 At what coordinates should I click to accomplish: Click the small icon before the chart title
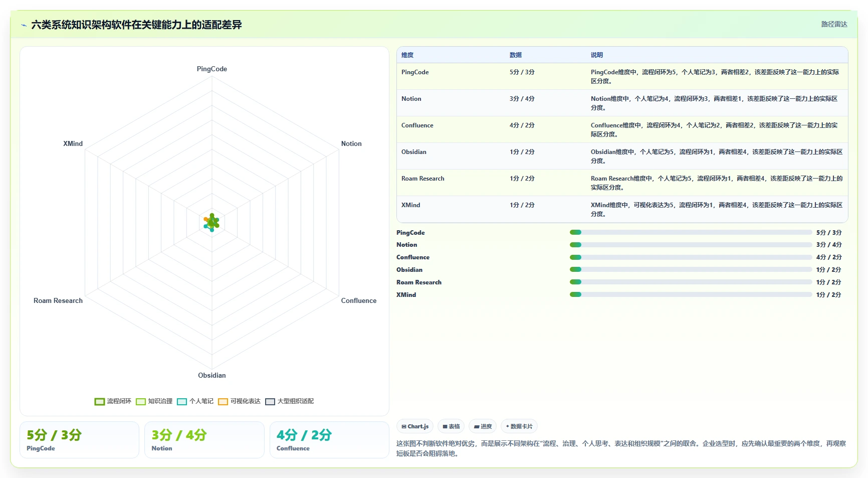[24, 25]
